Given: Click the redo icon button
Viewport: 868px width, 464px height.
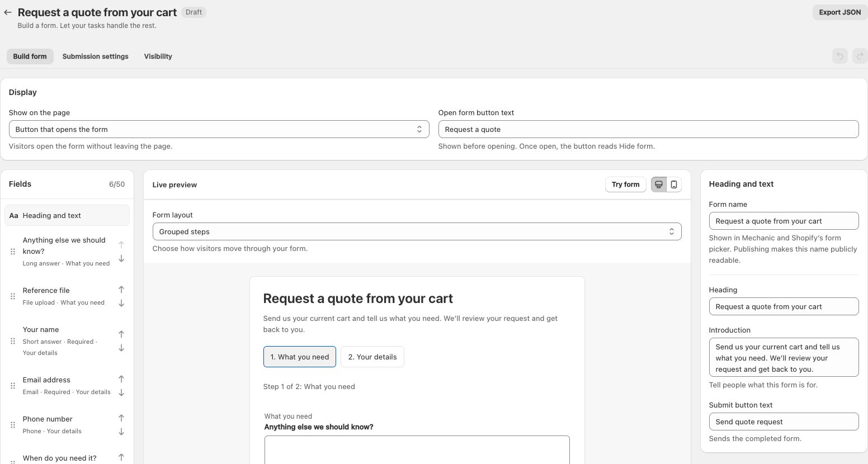Looking at the screenshot, I should 860,56.
